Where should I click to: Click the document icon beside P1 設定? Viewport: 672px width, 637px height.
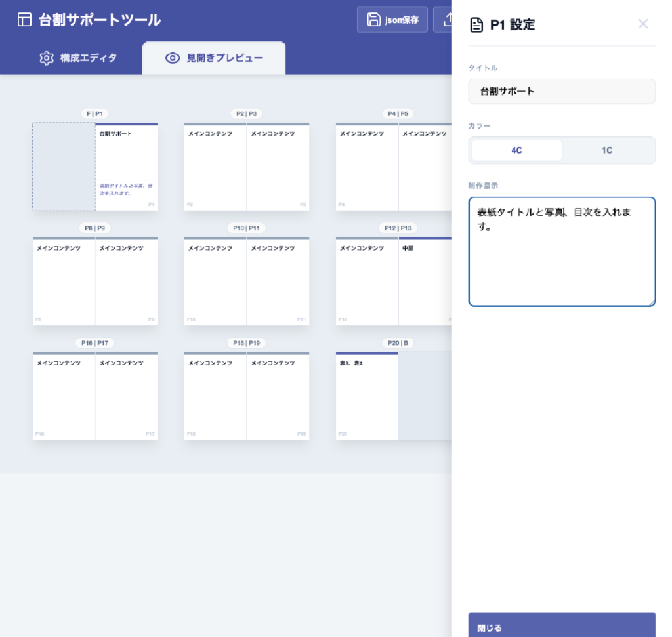[476, 25]
